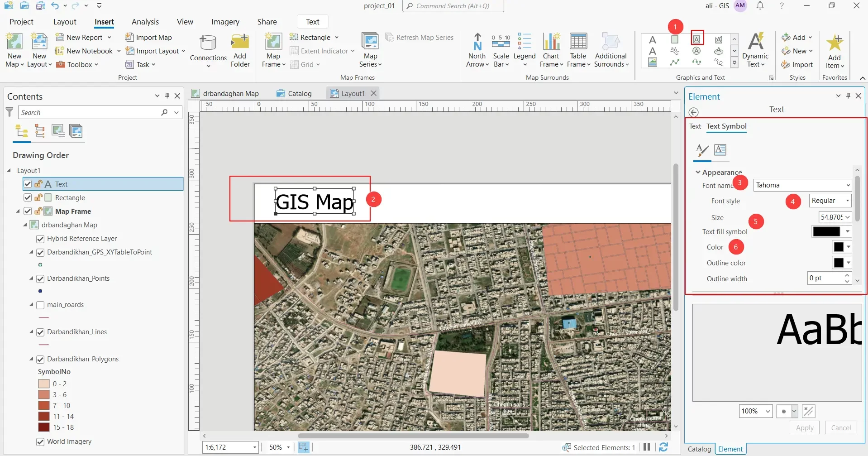Screen dimensions: 868x456
Task: Click New Report
Action: (x=80, y=38)
